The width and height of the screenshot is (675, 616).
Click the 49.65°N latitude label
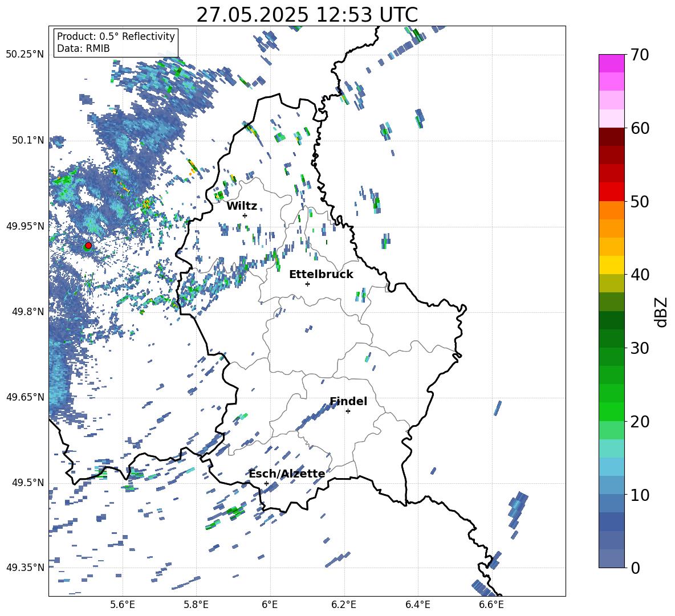(x=25, y=397)
